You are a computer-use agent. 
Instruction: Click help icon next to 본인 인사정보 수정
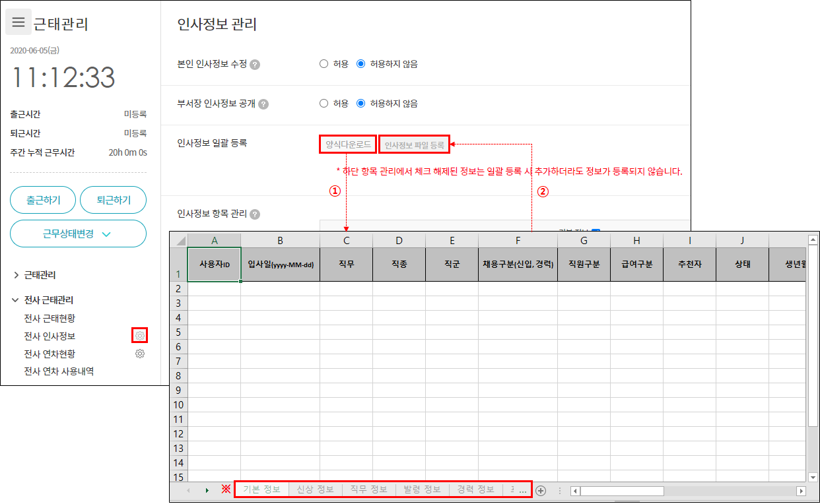pos(255,65)
